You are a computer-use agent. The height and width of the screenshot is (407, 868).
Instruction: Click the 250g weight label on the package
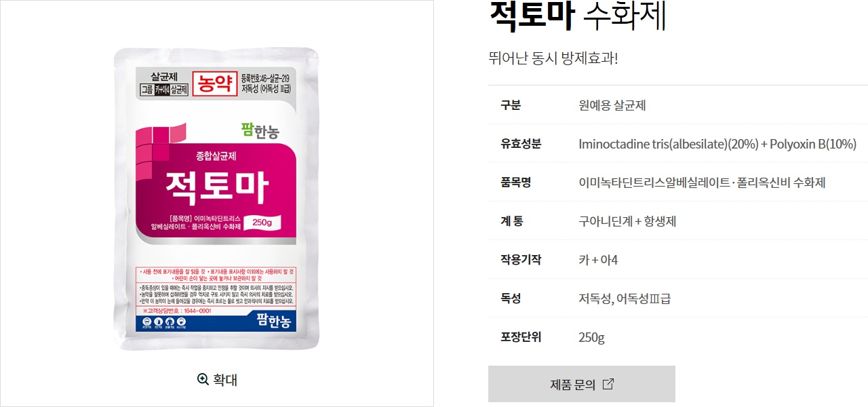point(262,222)
